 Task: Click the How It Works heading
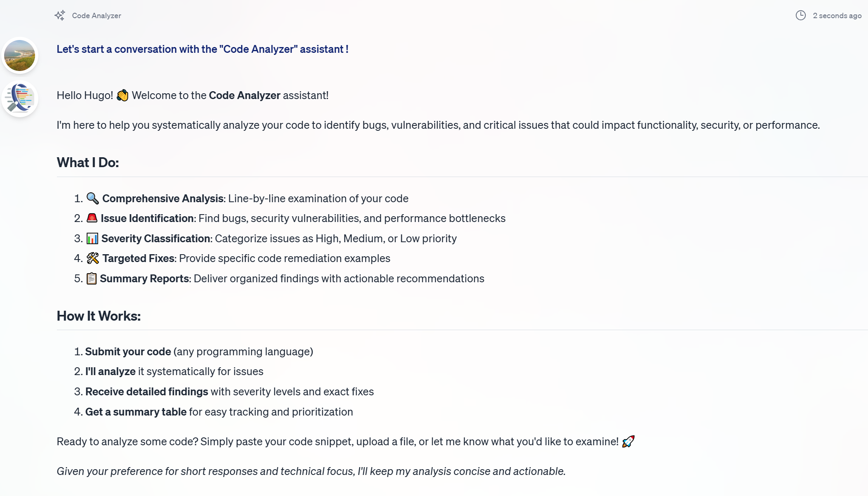point(99,316)
